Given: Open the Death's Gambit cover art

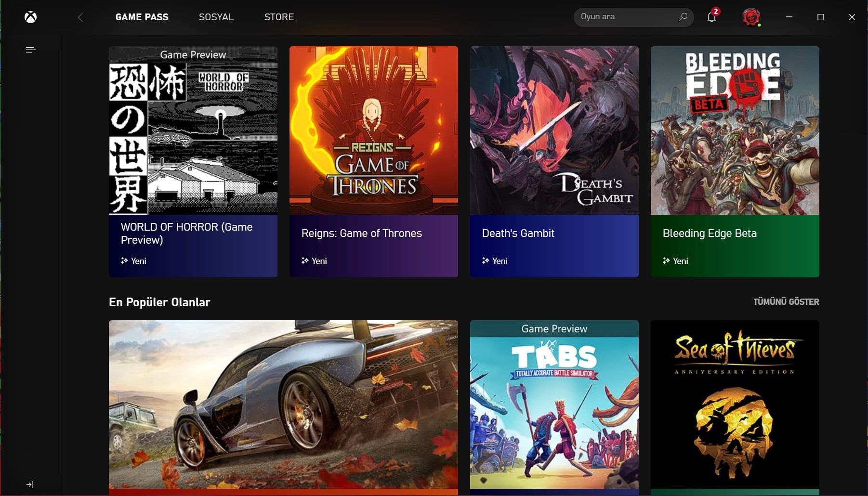Looking at the screenshot, I should pos(554,131).
